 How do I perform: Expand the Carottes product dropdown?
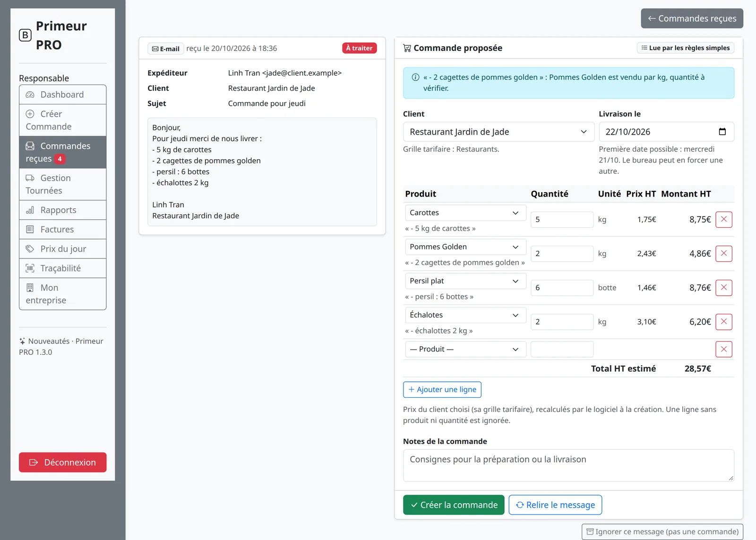(x=465, y=213)
